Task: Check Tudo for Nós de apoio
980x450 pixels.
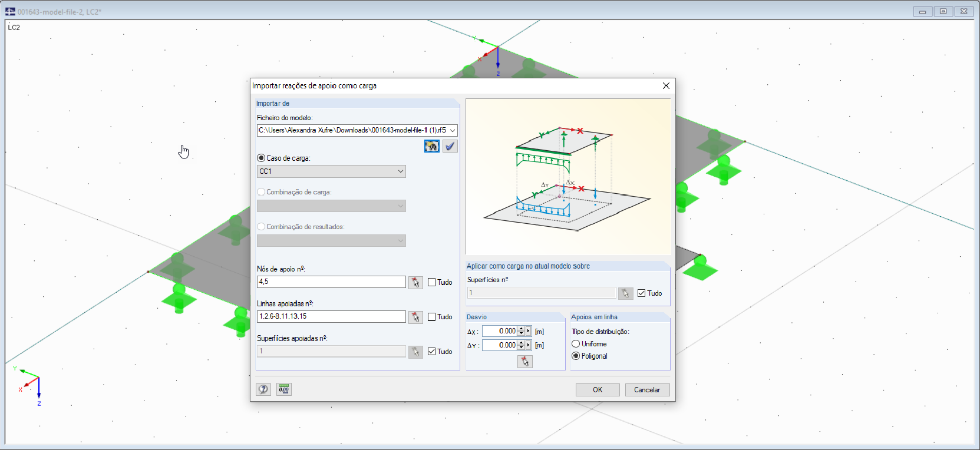Action: (x=432, y=282)
